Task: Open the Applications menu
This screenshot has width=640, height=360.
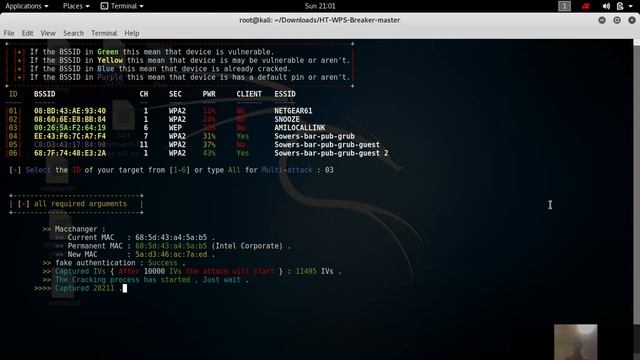Action: (x=27, y=6)
